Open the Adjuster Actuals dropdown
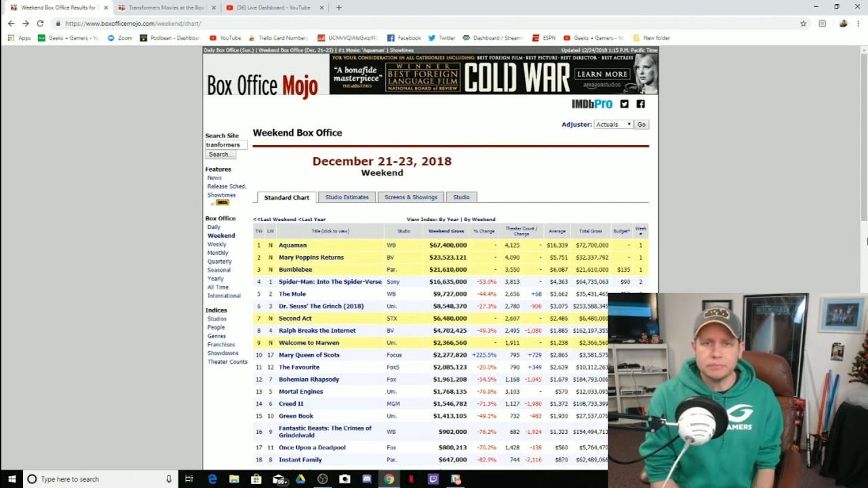Screen dimensions: 868x488 [613, 125]
